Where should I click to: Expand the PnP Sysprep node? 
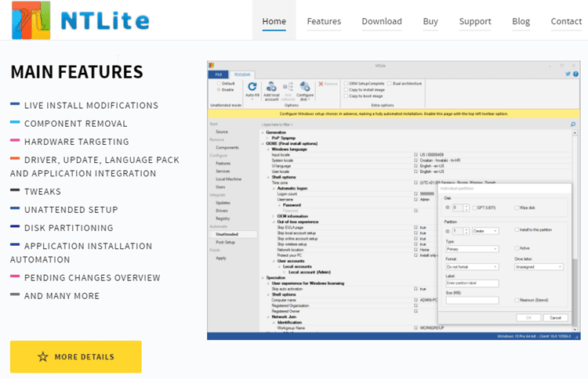pos(268,138)
